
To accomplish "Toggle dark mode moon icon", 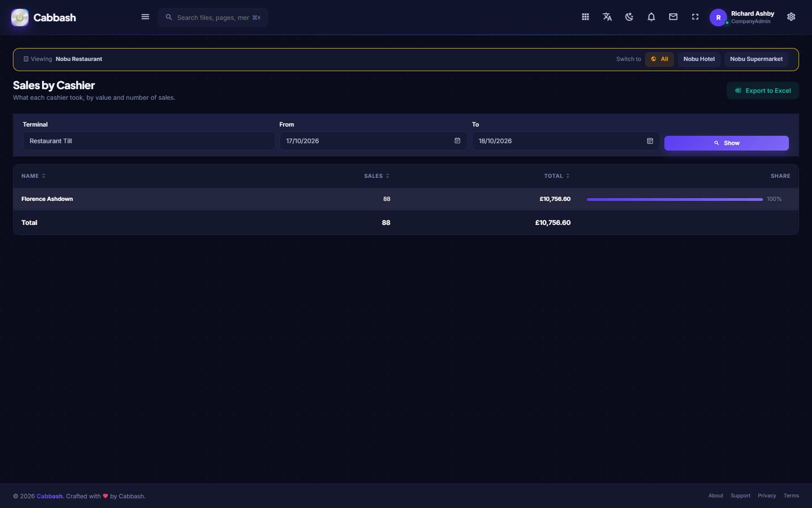I will tap(629, 17).
